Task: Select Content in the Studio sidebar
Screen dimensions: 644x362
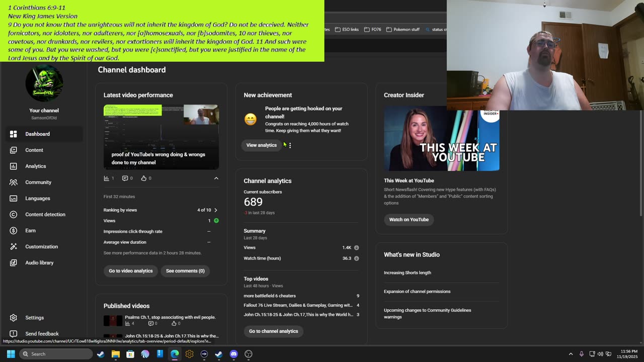Action: (x=44, y=150)
